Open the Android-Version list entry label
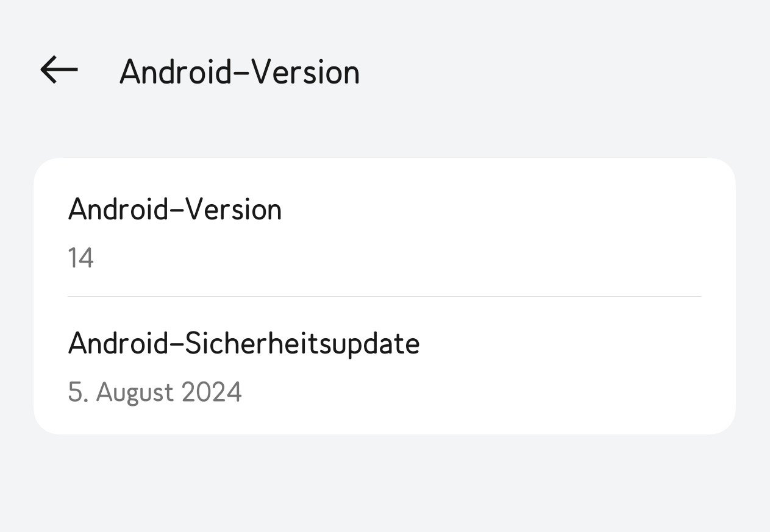Screen dimensions: 770x532 coord(175,210)
